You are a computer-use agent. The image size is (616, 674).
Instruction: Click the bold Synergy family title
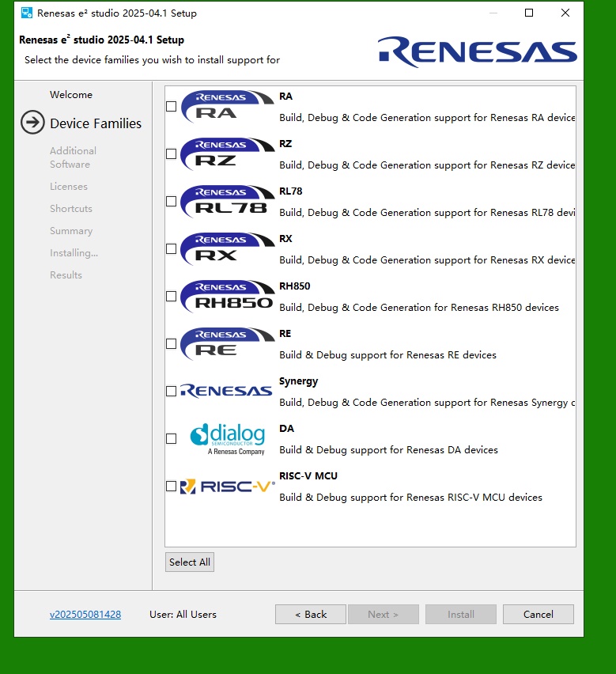click(x=299, y=381)
